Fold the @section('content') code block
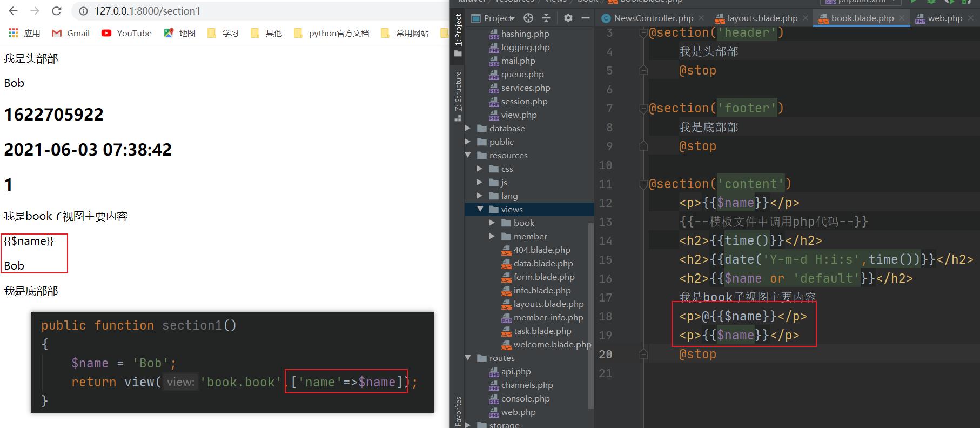This screenshot has height=428, width=980. click(643, 184)
